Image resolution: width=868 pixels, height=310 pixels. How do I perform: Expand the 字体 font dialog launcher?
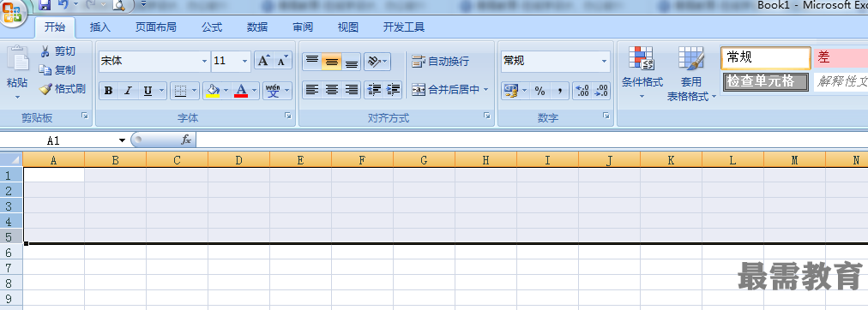tap(288, 116)
